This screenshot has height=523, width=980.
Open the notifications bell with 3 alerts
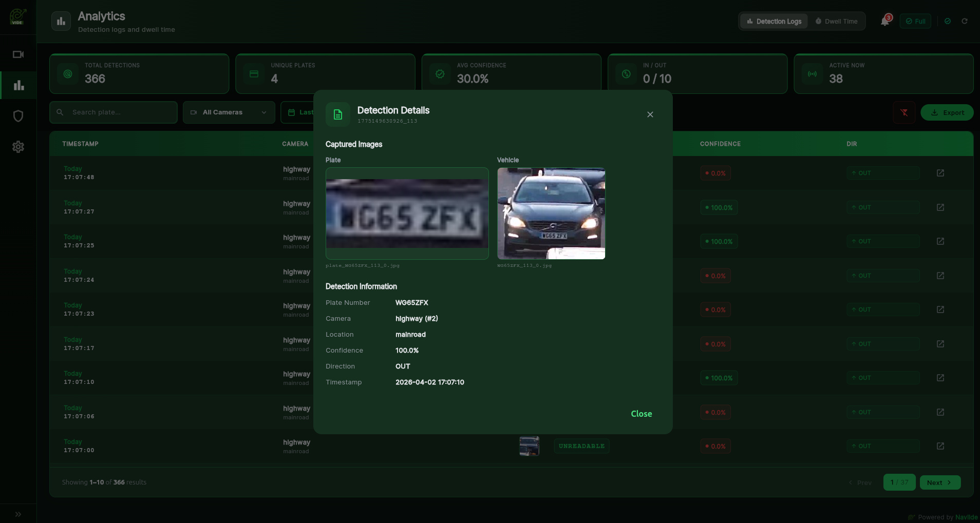884,21
